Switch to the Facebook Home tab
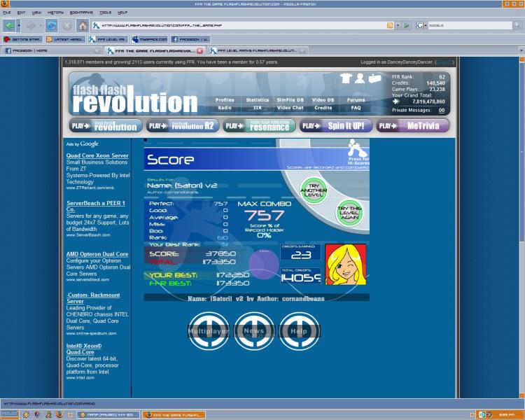 [x=52, y=51]
